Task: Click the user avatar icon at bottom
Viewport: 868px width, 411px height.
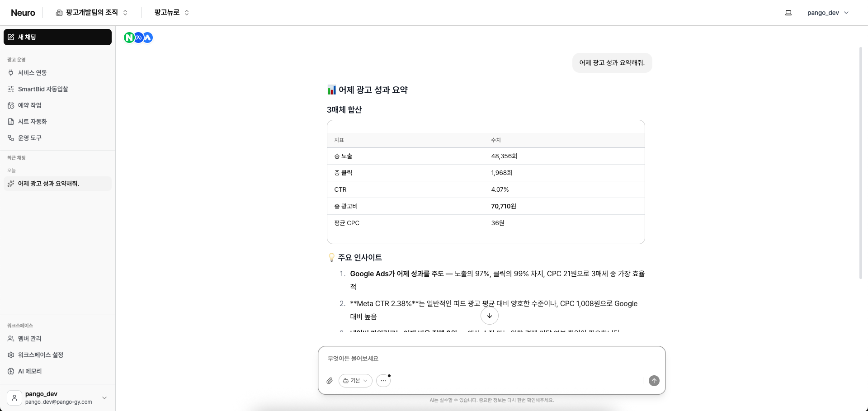Action: click(14, 398)
